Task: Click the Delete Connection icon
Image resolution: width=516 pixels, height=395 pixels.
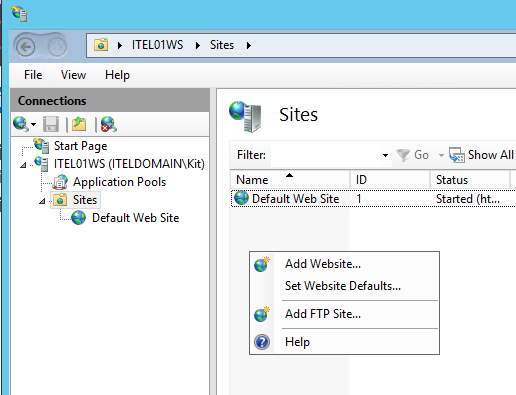Action: pyautogui.click(x=108, y=124)
